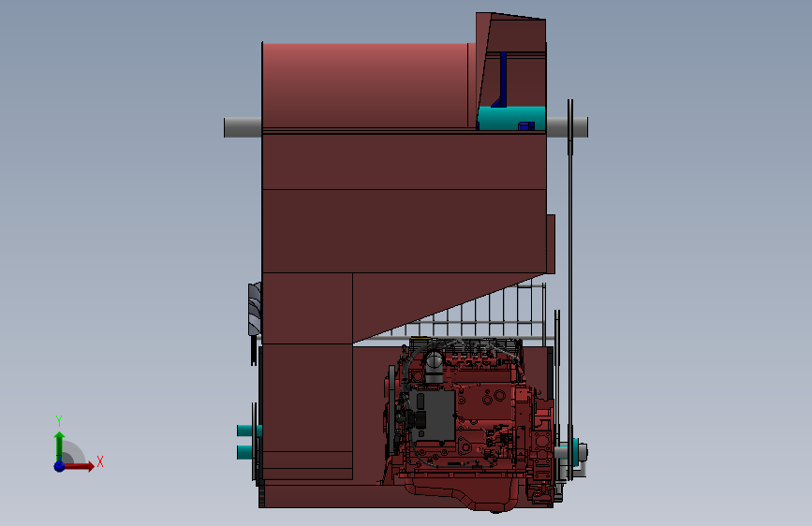
Task: Click the blue Z axis ball of triad
Action: pyautogui.click(x=60, y=466)
